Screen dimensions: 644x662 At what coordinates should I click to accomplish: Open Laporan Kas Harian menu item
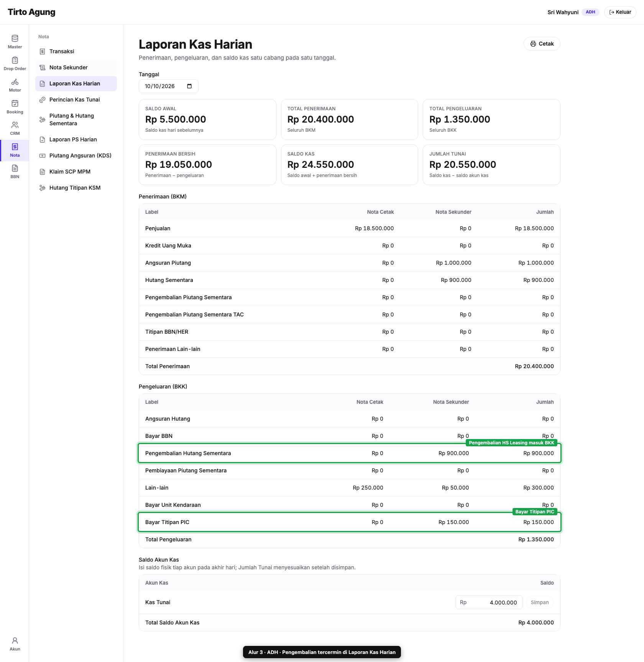[x=76, y=84]
